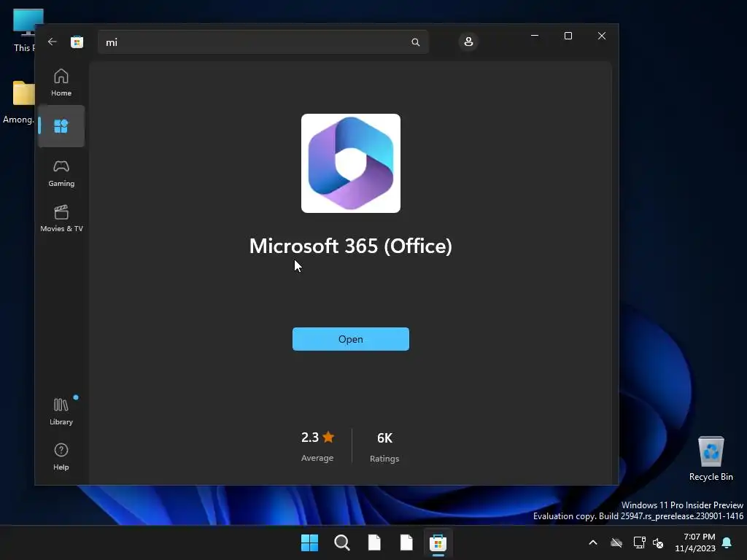The image size is (747, 560).
Task: Click the 6K Ratings count
Action: [384, 447]
